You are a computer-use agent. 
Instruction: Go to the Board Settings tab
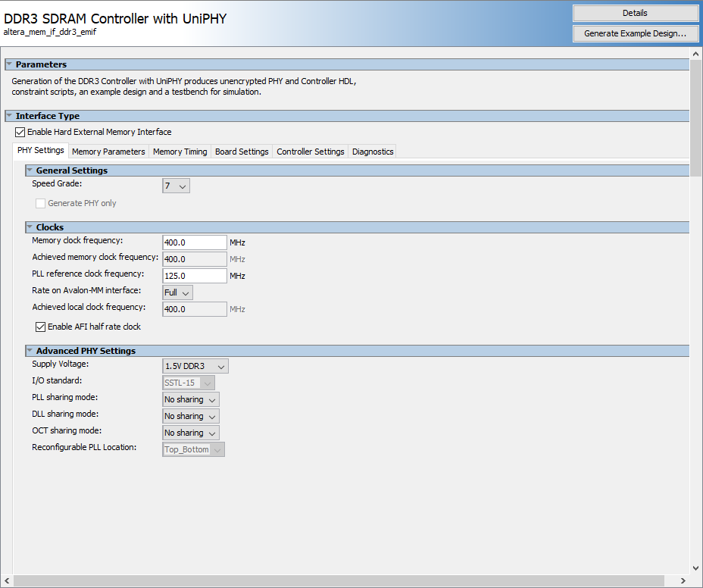pyautogui.click(x=242, y=152)
